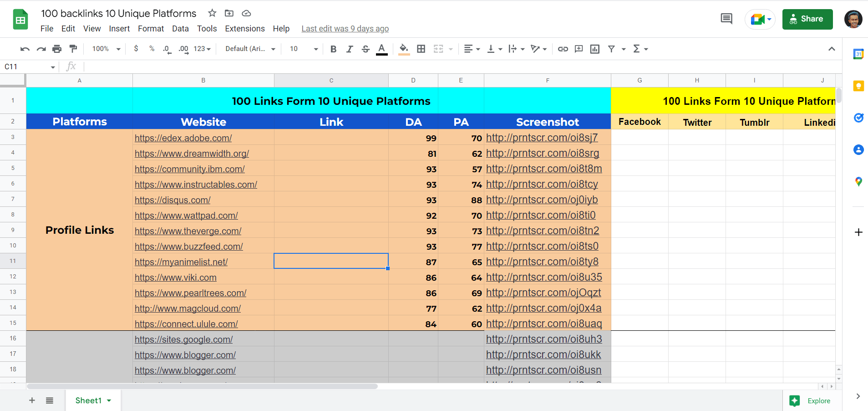Open the fill color picker
Viewport: 868px width, 411px height.
click(404, 49)
